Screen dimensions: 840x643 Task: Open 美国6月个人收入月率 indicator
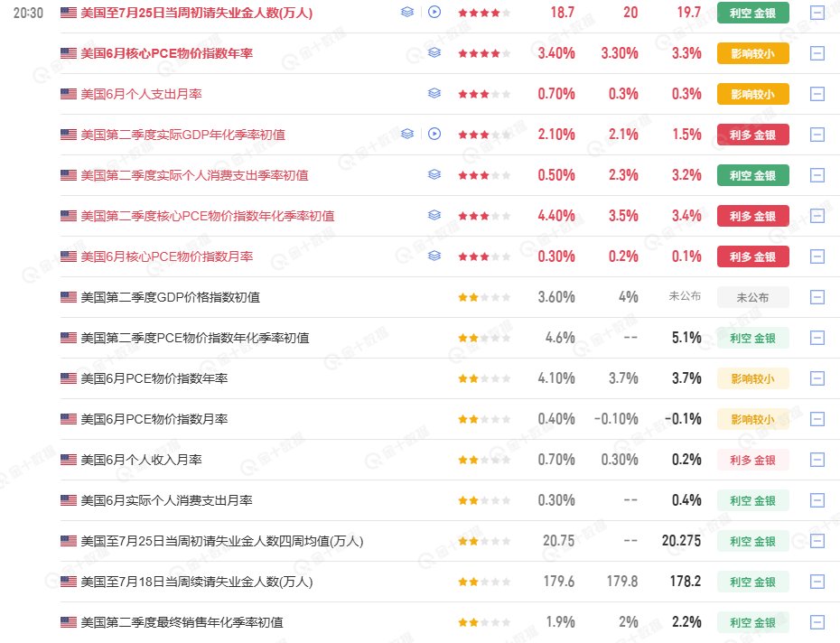point(142,460)
